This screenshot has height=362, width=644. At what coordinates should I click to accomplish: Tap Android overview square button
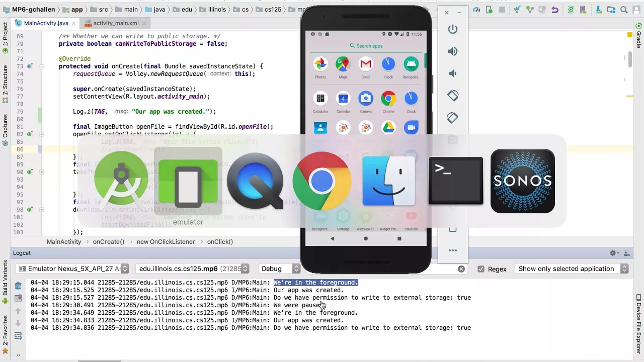point(399,239)
